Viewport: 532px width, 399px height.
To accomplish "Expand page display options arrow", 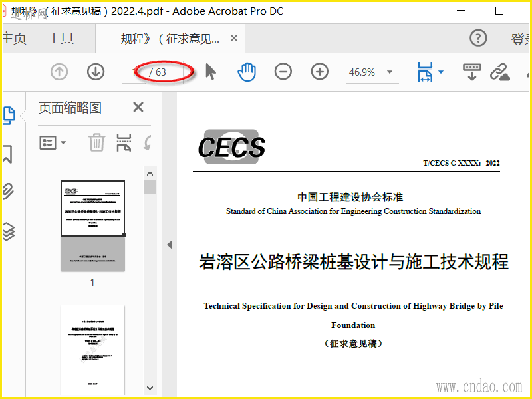I will pos(441,72).
